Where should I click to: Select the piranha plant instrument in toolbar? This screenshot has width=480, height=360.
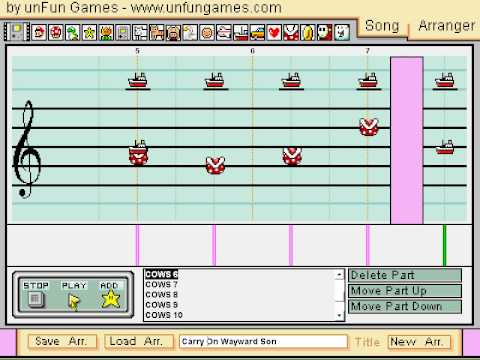point(291,33)
